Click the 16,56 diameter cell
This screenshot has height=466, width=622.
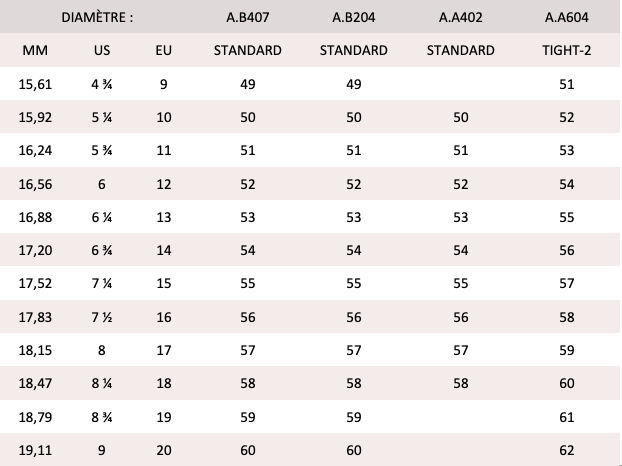[35, 184]
